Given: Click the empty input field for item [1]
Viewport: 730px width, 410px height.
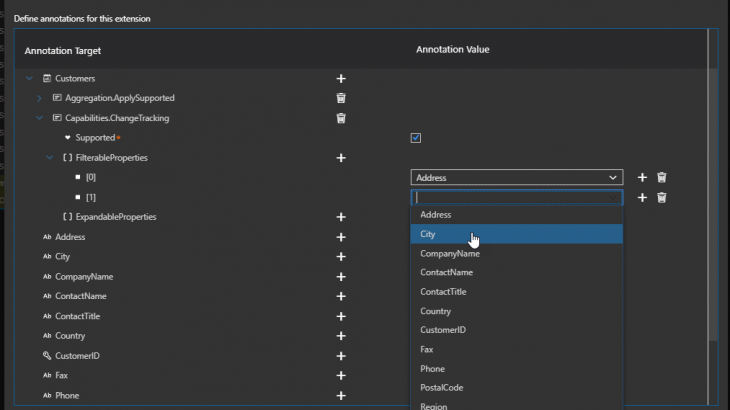Looking at the screenshot, I should tap(510, 198).
